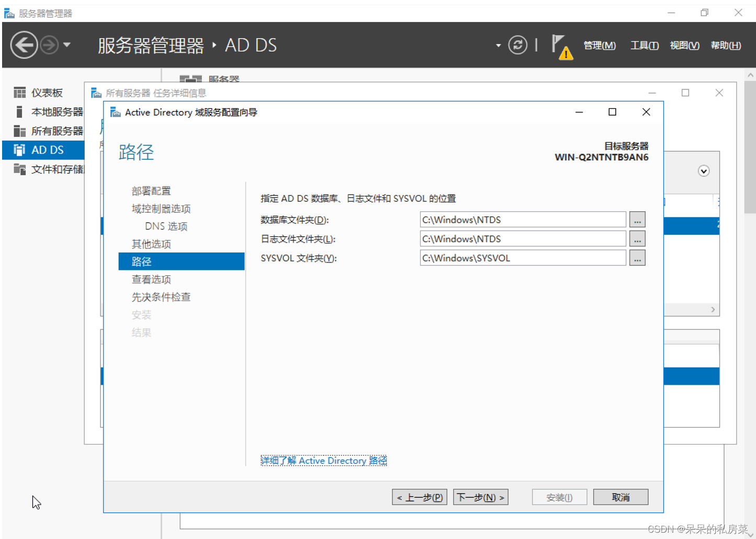Click the 仪表板 dashboard icon
756x539 pixels.
click(20, 93)
